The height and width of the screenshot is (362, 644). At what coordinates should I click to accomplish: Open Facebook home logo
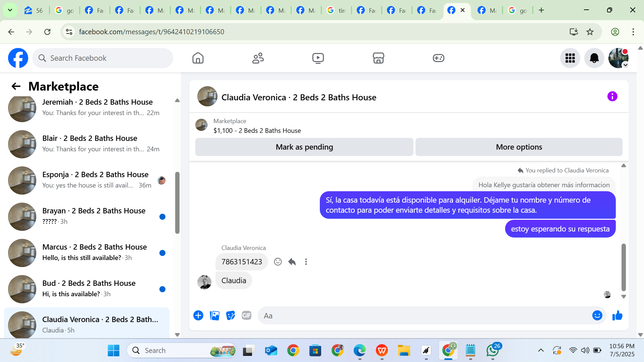coord(18,58)
